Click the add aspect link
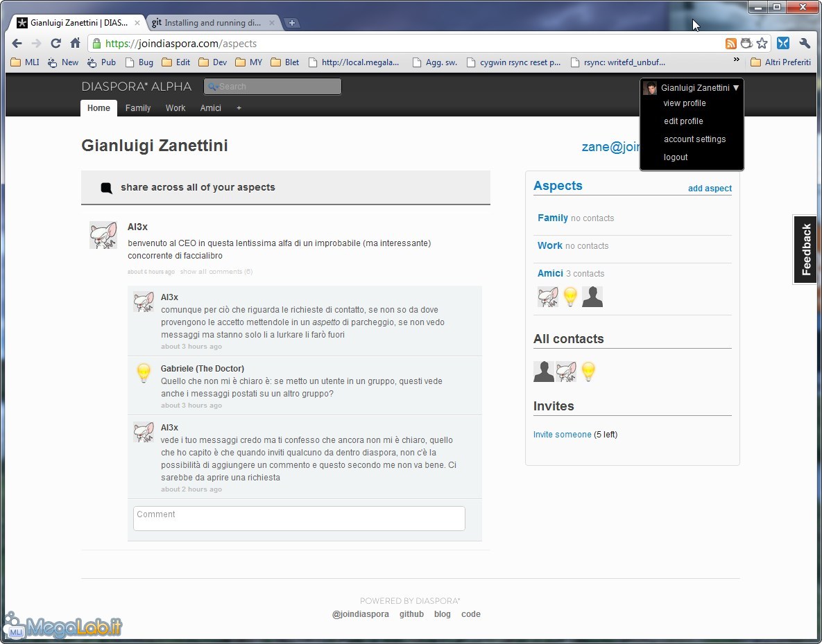Screen dimensions: 822x644 710,189
